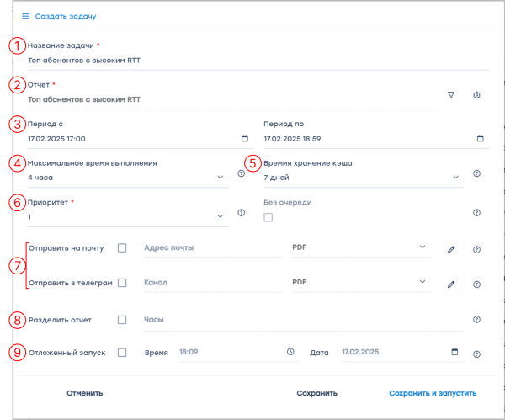Click Создать задачу header
Viewport: 505px width, 420px height.
[x=65, y=16]
